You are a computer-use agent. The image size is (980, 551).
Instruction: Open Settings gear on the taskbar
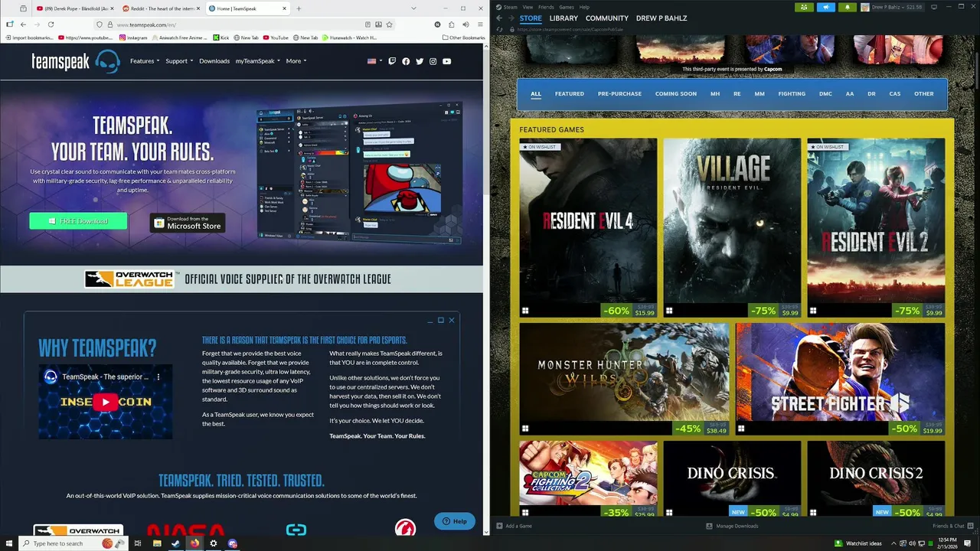pos(214,543)
